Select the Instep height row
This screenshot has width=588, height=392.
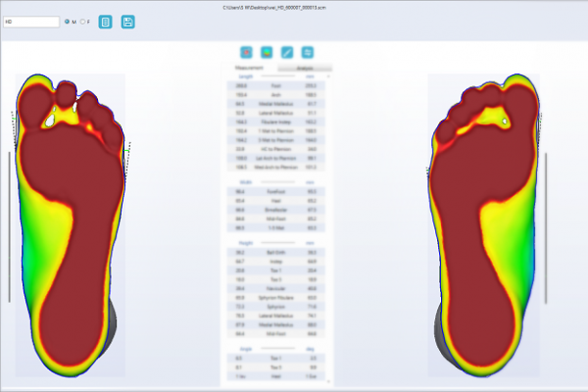[x=276, y=262]
